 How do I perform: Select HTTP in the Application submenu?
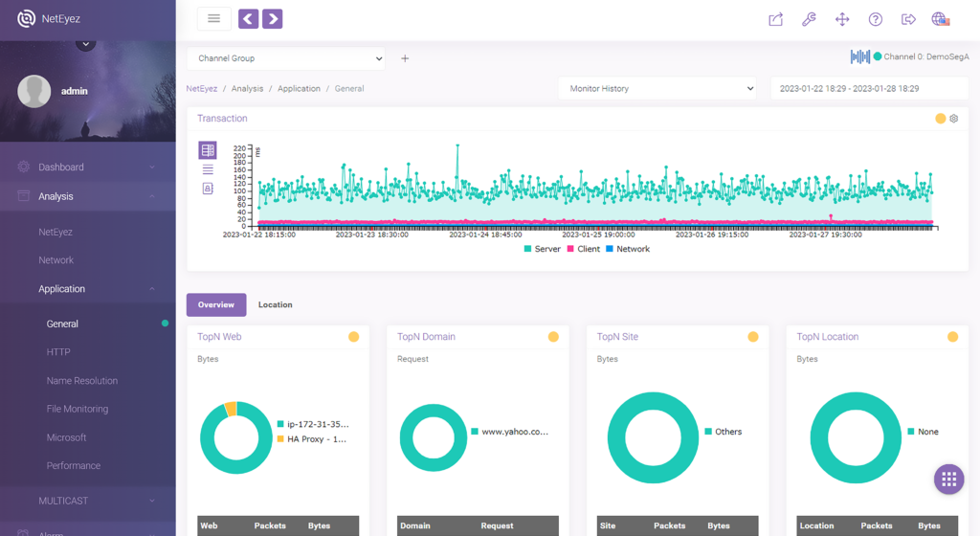(58, 351)
